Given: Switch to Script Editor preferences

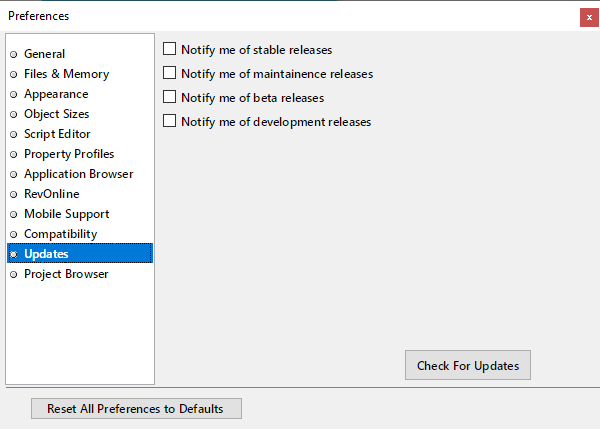Looking at the screenshot, I should click(57, 134).
